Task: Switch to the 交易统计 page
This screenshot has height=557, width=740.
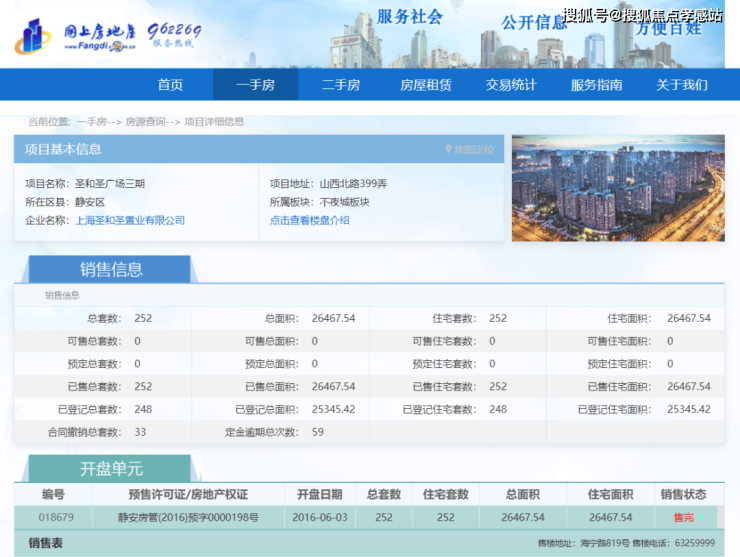Action: [511, 85]
